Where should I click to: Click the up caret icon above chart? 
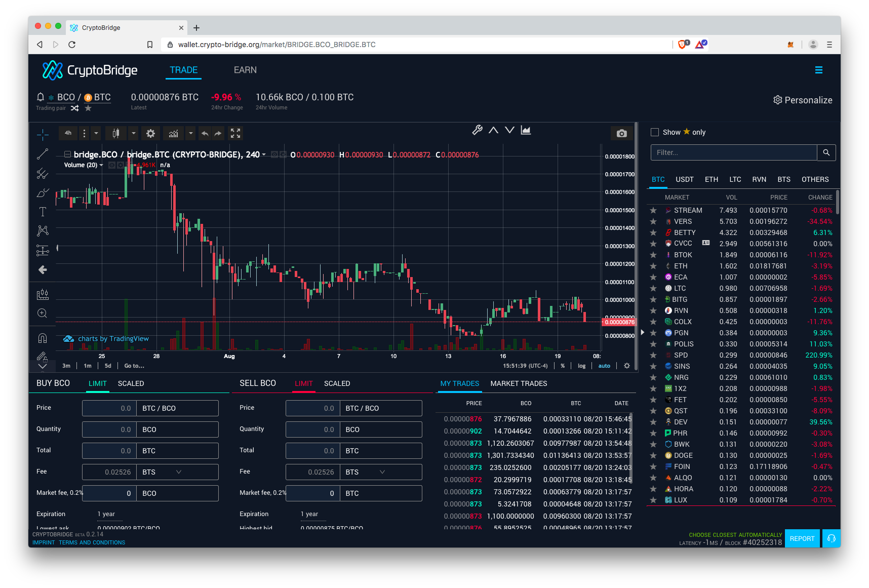pos(493,130)
